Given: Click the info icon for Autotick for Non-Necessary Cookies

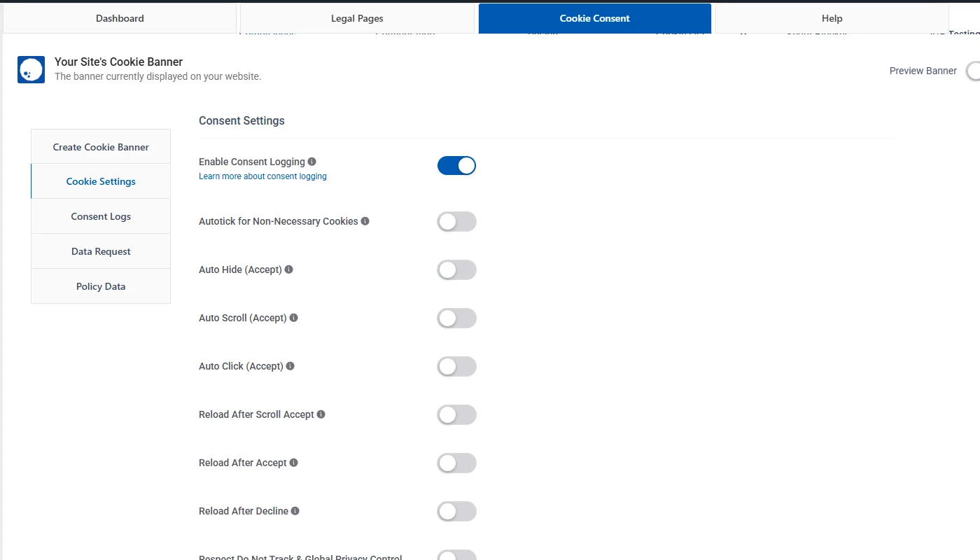Looking at the screenshot, I should [365, 220].
